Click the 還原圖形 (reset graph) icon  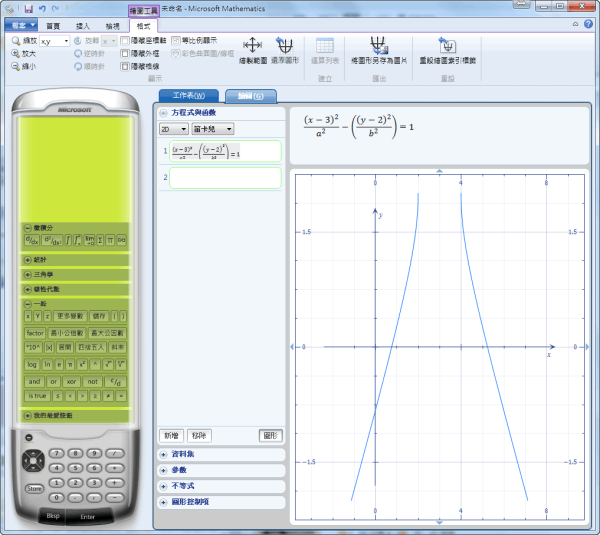(284, 46)
